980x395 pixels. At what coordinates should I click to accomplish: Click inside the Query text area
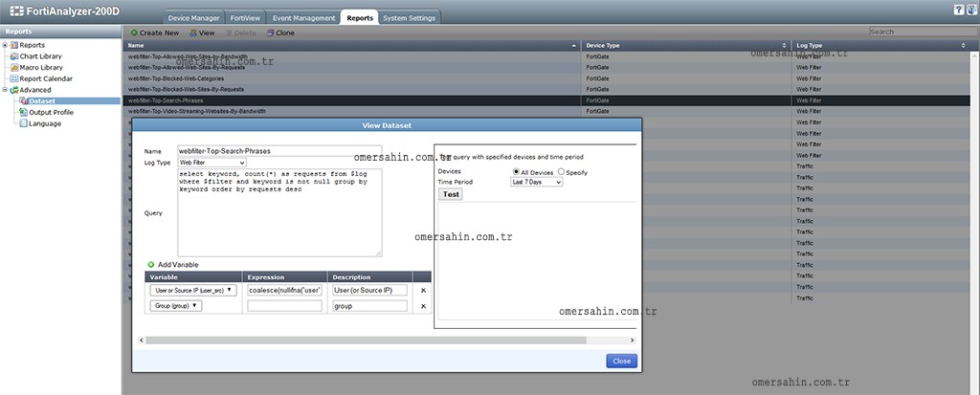pyautogui.click(x=280, y=212)
